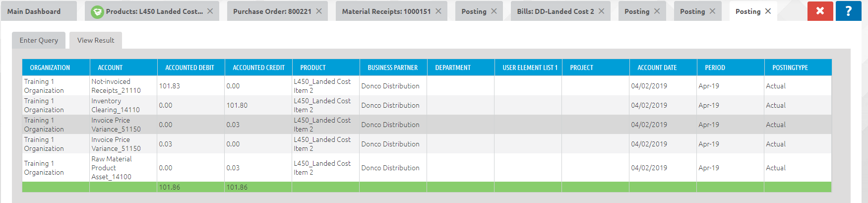868x203 pixels.
Task: Click the green icon on Products tab
Action: (x=97, y=11)
